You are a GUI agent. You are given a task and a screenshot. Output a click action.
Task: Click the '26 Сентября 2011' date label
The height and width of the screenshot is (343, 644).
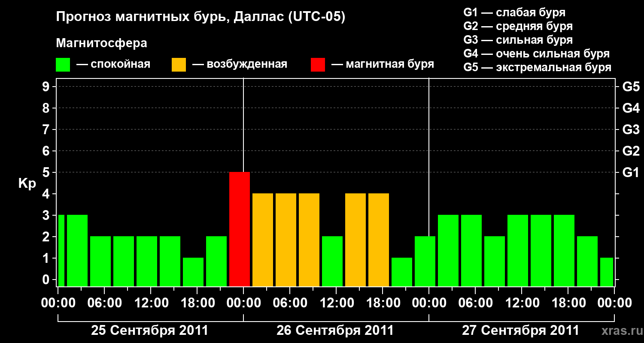(x=335, y=331)
